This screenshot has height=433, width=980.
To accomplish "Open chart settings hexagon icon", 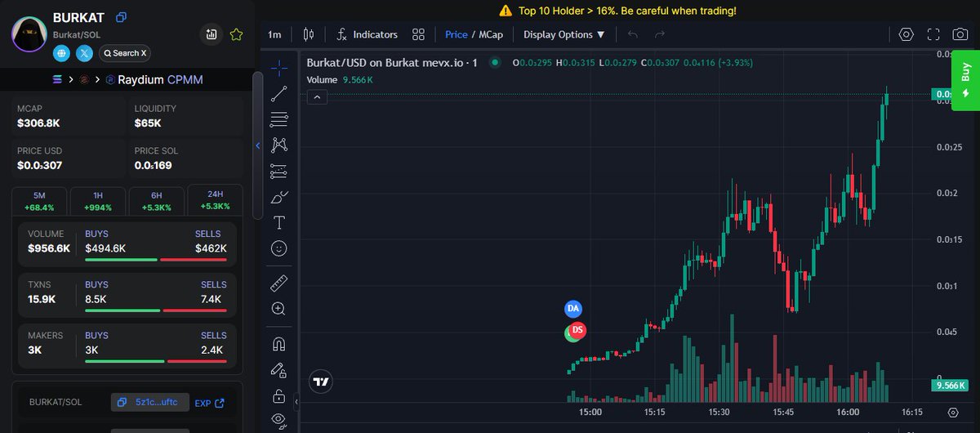I will [x=906, y=34].
